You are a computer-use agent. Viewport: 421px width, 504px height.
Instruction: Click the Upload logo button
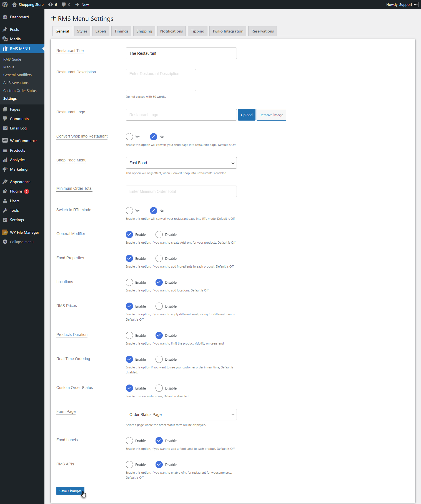(x=247, y=115)
